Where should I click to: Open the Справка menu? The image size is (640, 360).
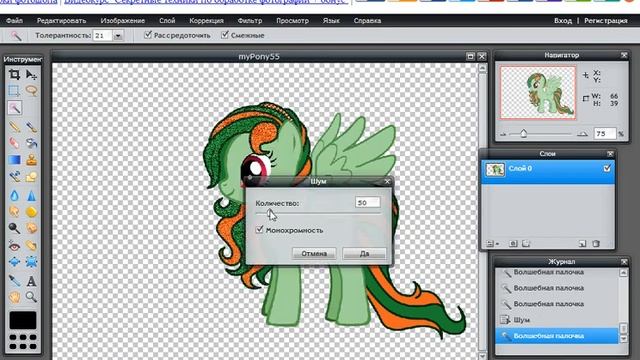pos(367,20)
